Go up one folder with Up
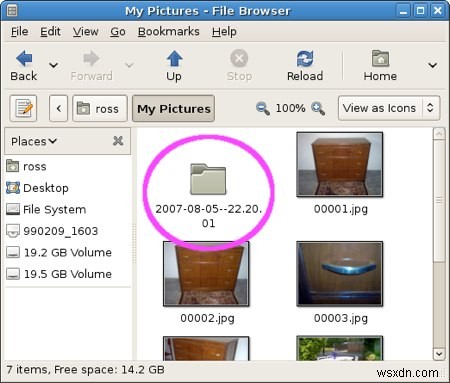The height and width of the screenshot is (383, 450). pos(174,65)
